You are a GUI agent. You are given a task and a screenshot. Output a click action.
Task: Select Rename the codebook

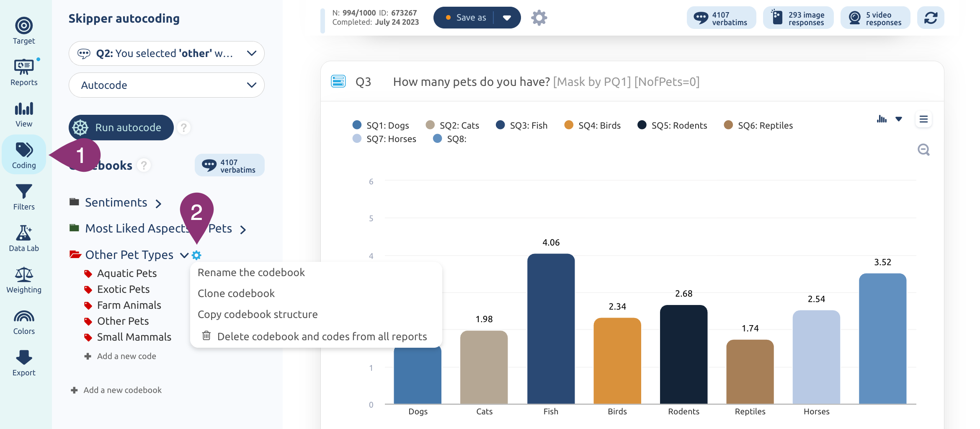[251, 272]
